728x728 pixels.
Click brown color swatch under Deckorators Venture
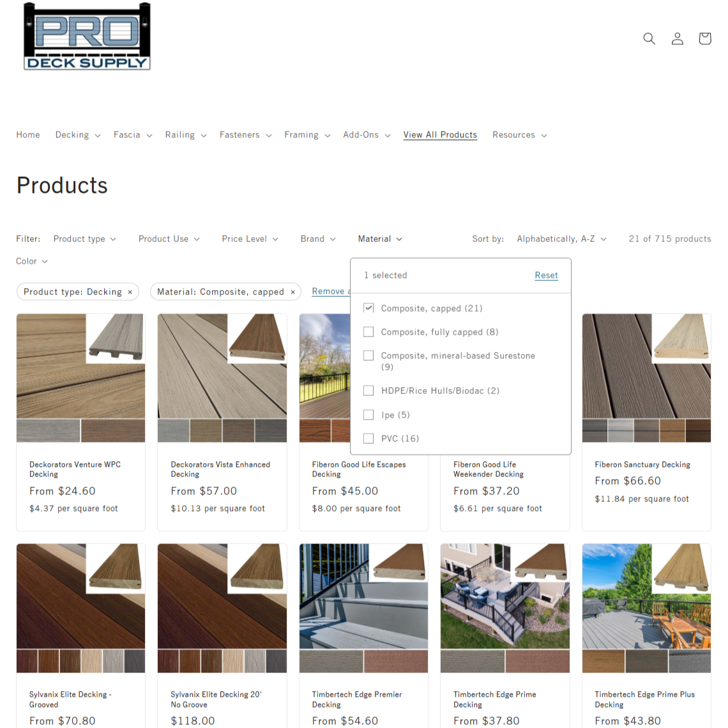[x=113, y=430]
